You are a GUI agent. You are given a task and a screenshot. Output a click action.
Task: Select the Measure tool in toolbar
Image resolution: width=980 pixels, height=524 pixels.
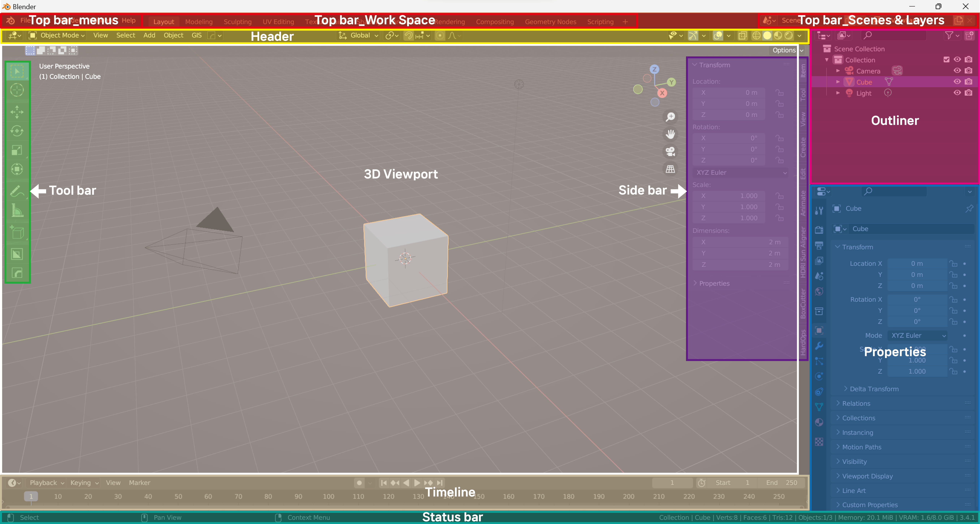tap(17, 211)
